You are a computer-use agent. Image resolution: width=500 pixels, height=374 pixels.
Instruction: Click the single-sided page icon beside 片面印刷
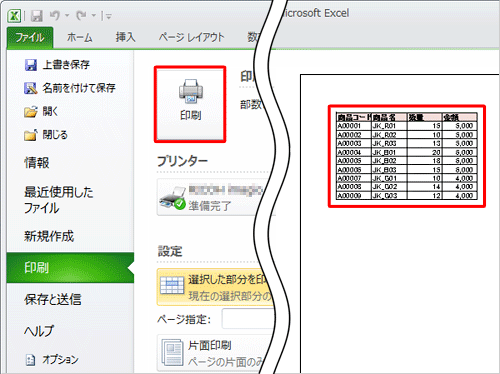(172, 353)
